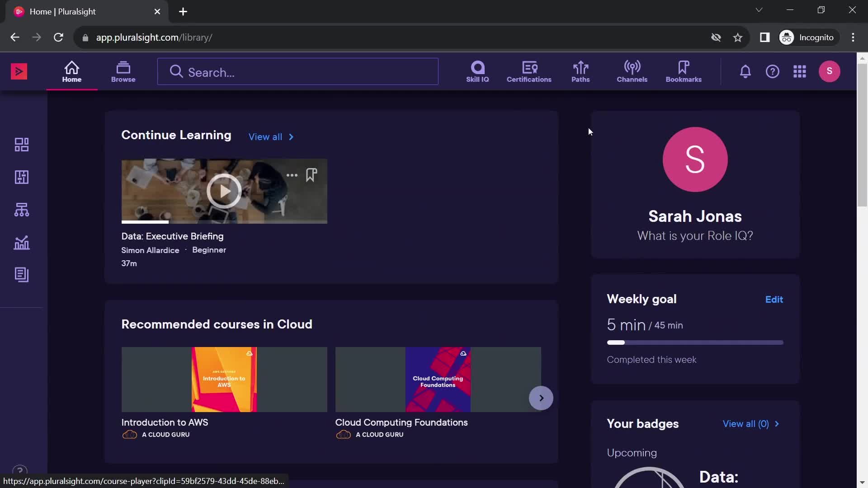The height and width of the screenshot is (488, 868).
Task: Click the help icon at sidebar bottom
Action: pos(20,471)
